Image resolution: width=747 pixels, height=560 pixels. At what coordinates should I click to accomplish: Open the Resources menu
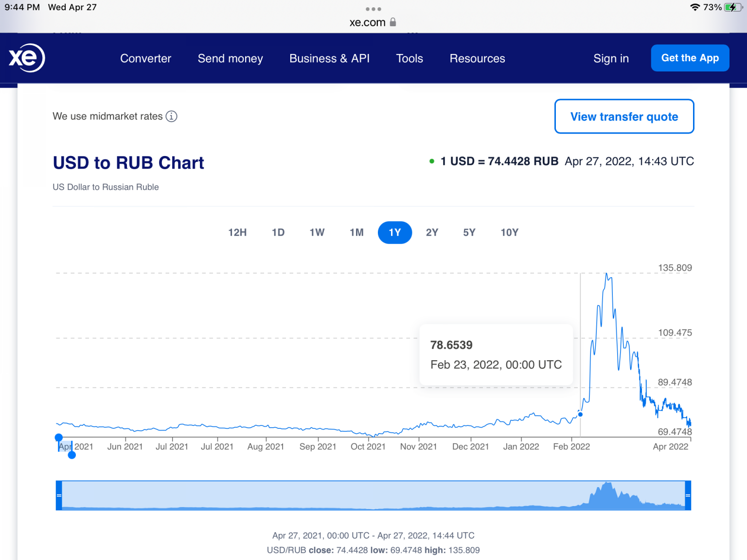pos(478,58)
